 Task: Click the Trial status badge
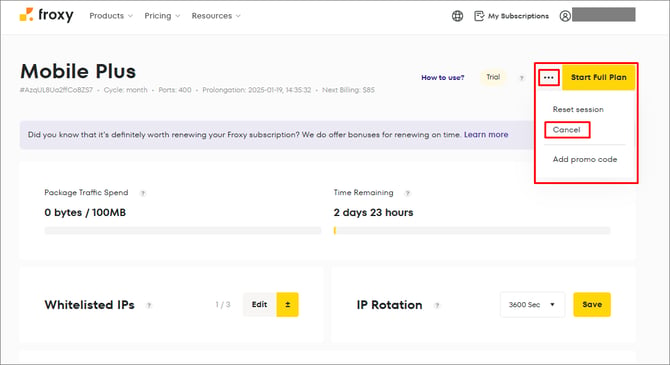(x=493, y=77)
